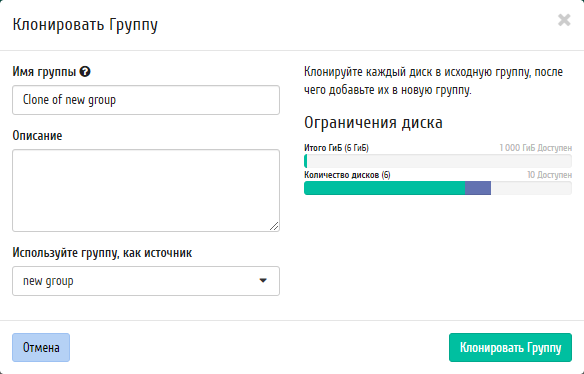Click the dropdown arrow of source group selector
Screen dimensions: 584x374
point(263,280)
